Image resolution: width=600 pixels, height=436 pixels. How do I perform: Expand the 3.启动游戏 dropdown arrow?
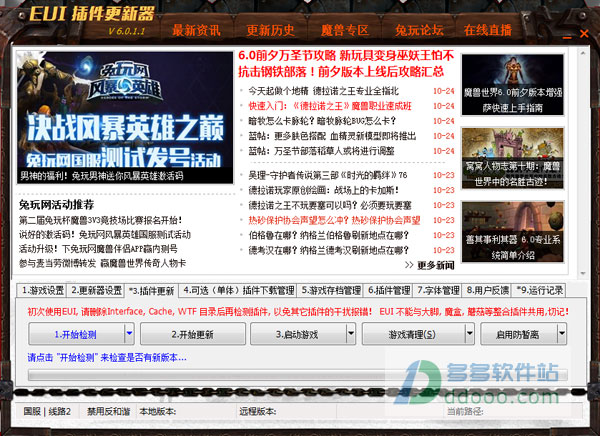[351, 333]
